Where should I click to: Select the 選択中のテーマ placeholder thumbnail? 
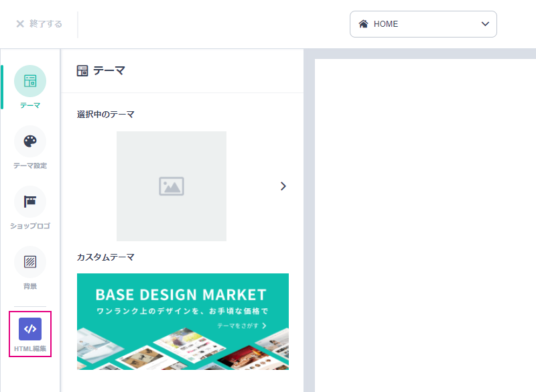click(x=172, y=186)
